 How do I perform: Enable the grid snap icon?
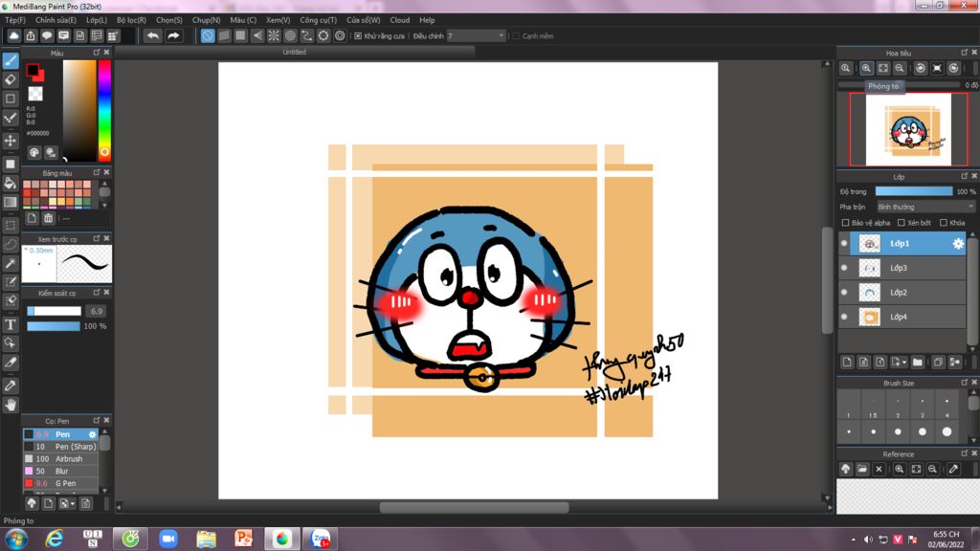click(x=240, y=35)
